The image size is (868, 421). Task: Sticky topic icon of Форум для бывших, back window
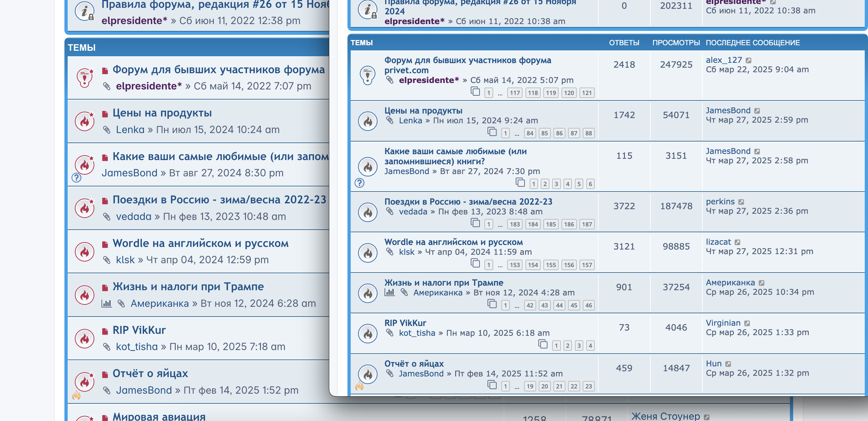click(85, 77)
